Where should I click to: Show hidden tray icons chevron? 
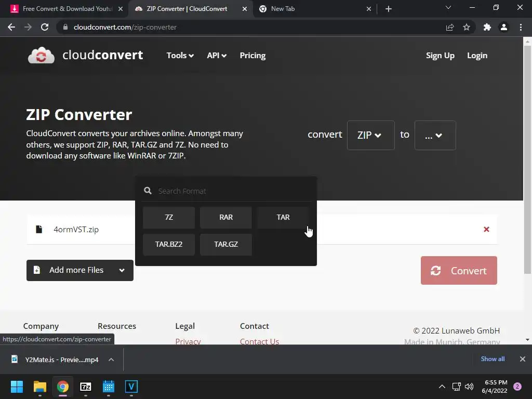[442, 387]
